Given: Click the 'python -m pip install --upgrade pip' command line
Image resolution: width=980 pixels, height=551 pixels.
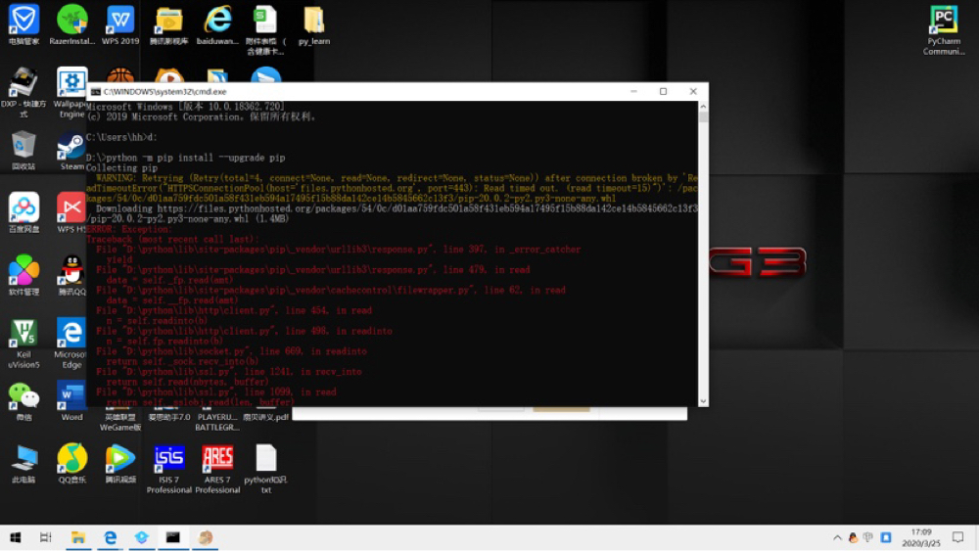Looking at the screenshot, I should [186, 158].
